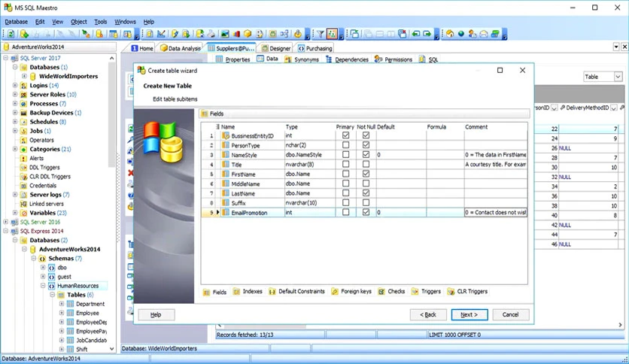Open the Foreign keys tab in wizard
The width and height of the screenshot is (629, 364).
pyautogui.click(x=351, y=292)
